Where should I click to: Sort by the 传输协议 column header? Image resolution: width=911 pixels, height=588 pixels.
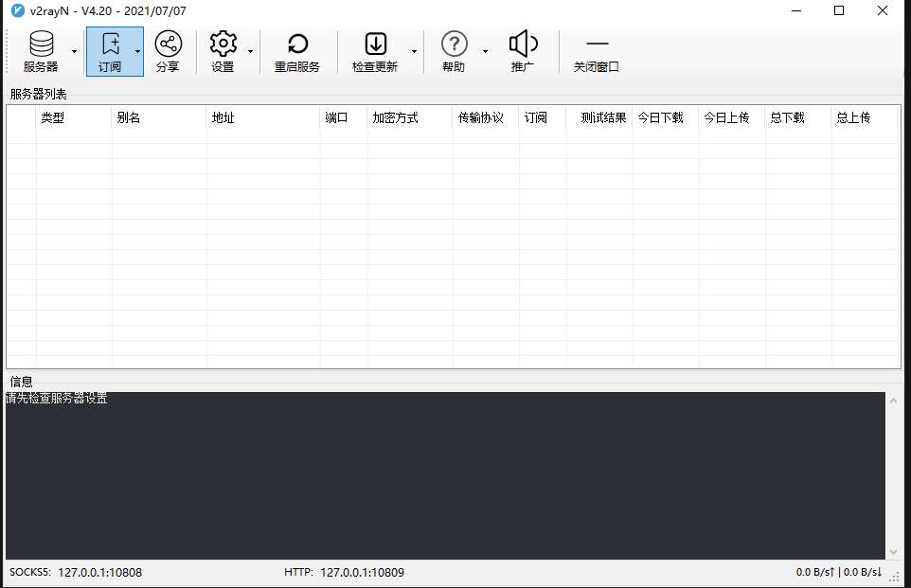tap(486, 118)
